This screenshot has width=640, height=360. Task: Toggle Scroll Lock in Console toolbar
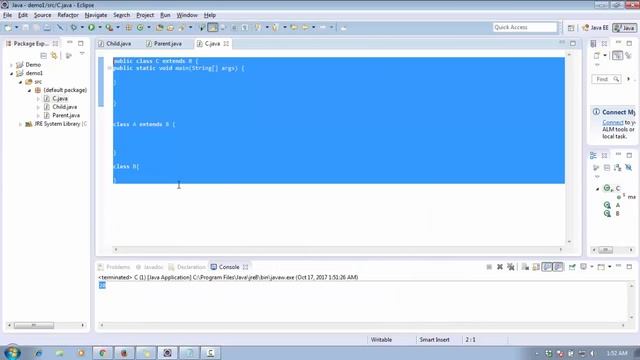tap(536, 267)
